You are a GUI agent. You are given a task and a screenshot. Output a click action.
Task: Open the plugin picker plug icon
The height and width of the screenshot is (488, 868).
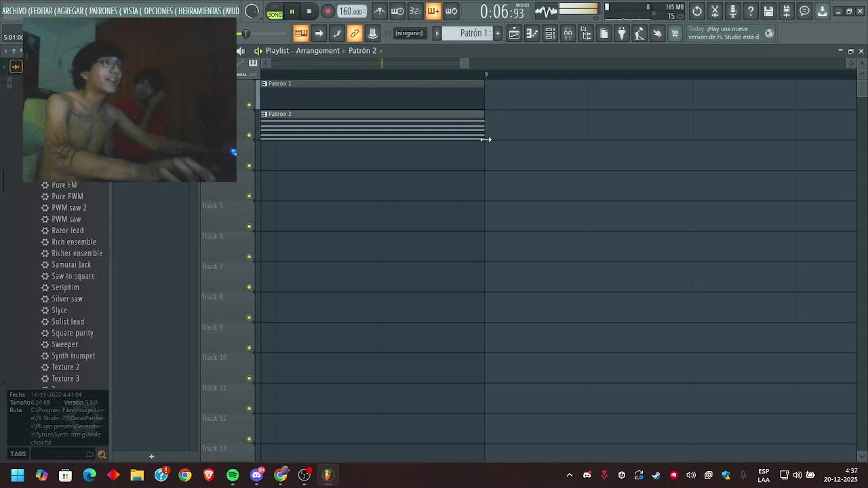click(622, 33)
